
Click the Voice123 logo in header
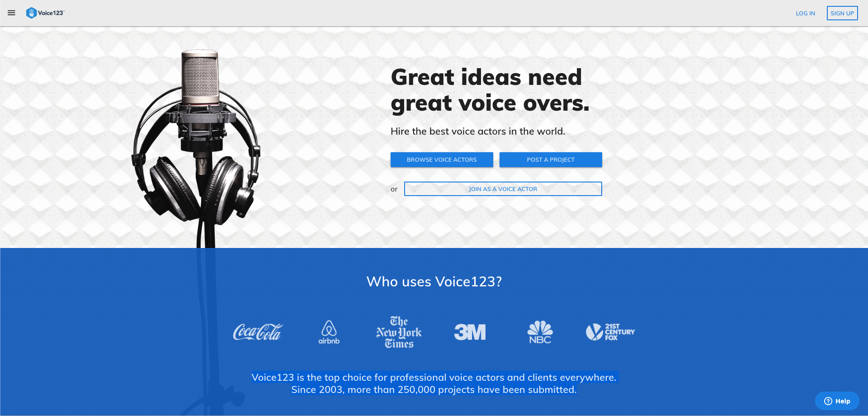[x=45, y=13]
